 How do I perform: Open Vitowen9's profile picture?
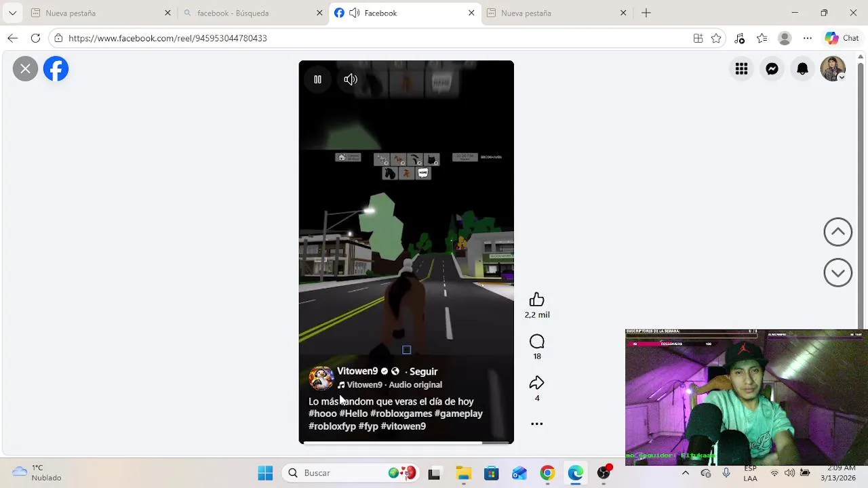point(321,378)
